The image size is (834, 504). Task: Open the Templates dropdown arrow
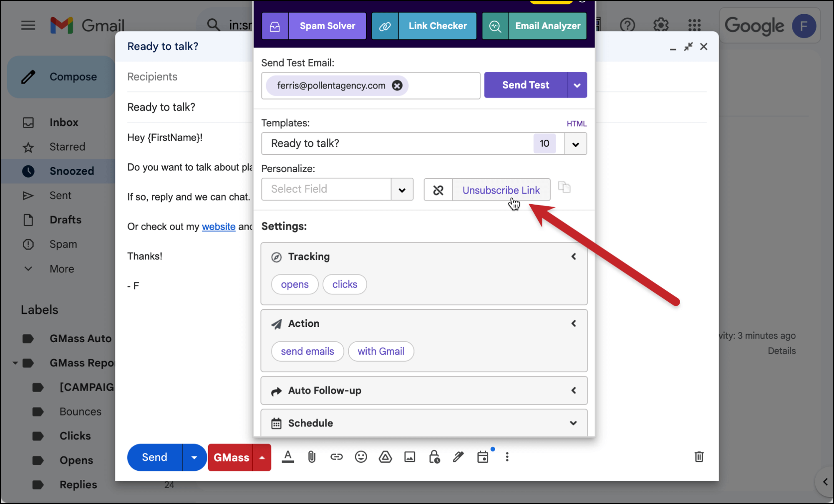point(576,144)
